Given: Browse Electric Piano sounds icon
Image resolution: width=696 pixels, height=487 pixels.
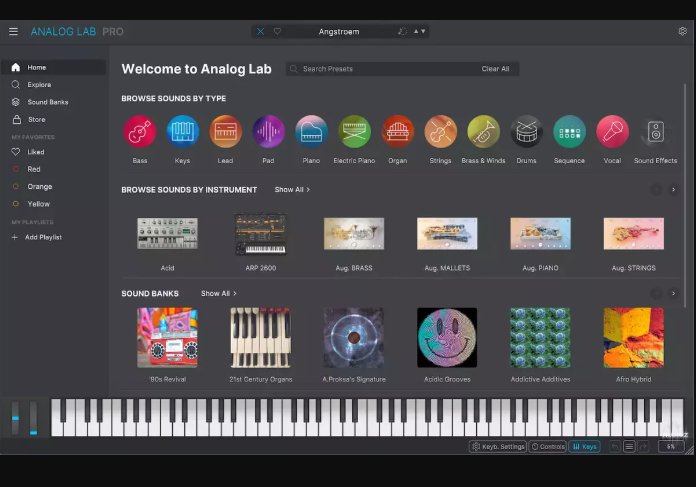Looking at the screenshot, I should (354, 131).
